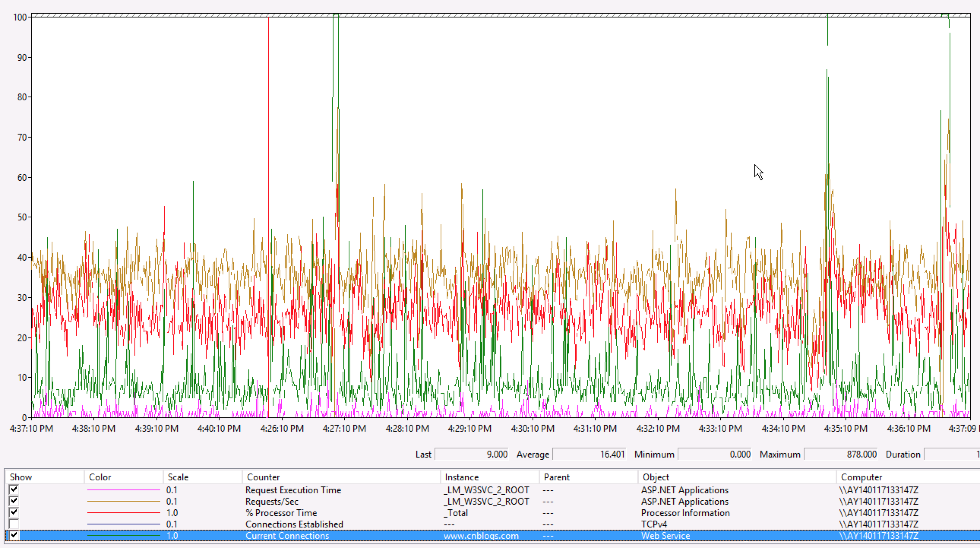Click the Duration value field
The width and height of the screenshot is (980, 548).
(952, 454)
